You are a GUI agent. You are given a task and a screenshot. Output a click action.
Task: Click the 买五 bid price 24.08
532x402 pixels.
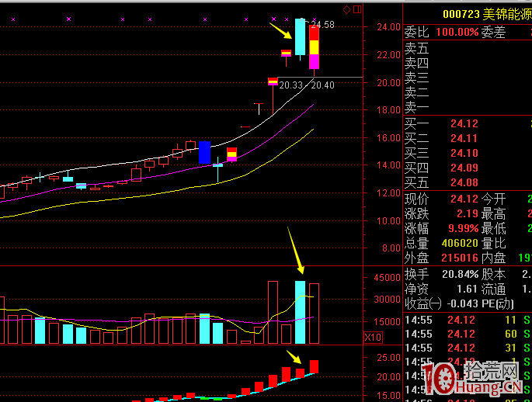click(464, 182)
